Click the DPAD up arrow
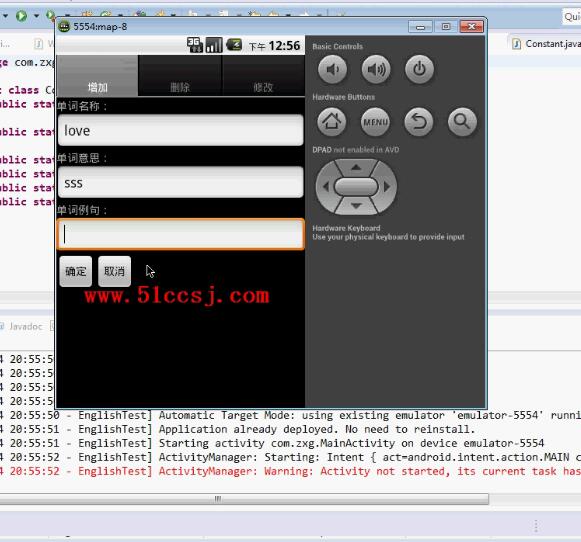The image size is (581, 542). pyautogui.click(x=356, y=167)
